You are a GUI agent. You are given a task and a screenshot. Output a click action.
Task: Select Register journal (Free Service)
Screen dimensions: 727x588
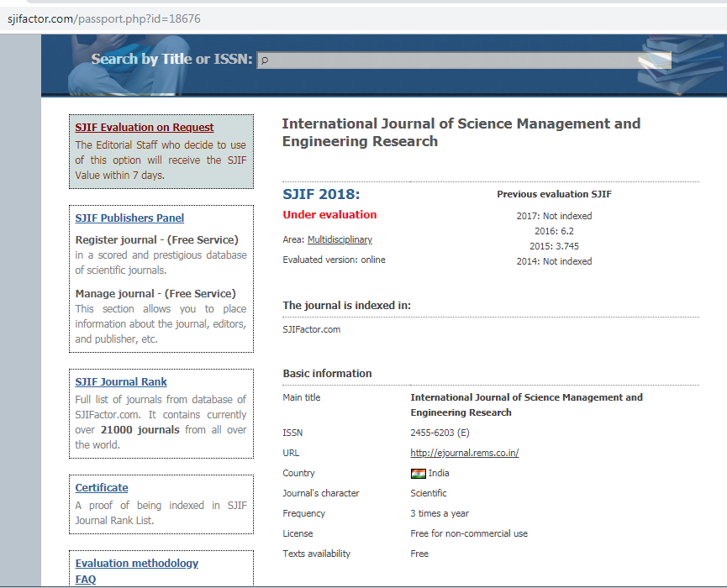tap(156, 240)
